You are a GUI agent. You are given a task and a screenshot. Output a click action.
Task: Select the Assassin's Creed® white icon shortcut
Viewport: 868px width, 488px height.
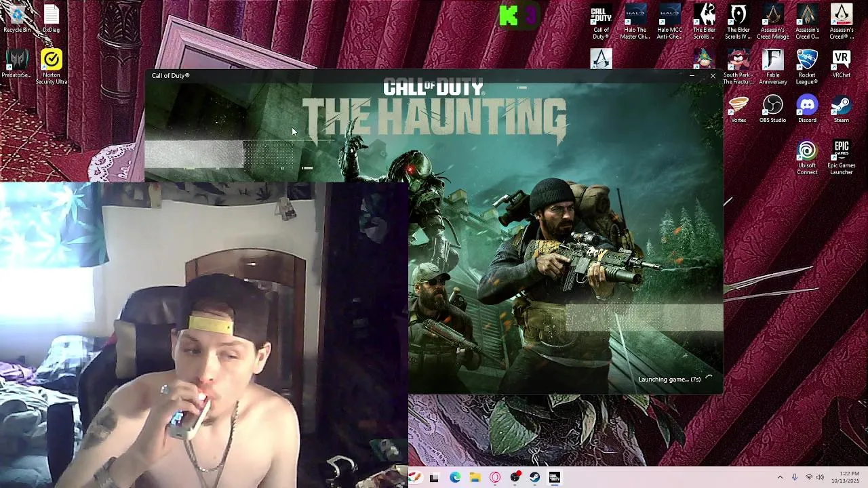842,22
